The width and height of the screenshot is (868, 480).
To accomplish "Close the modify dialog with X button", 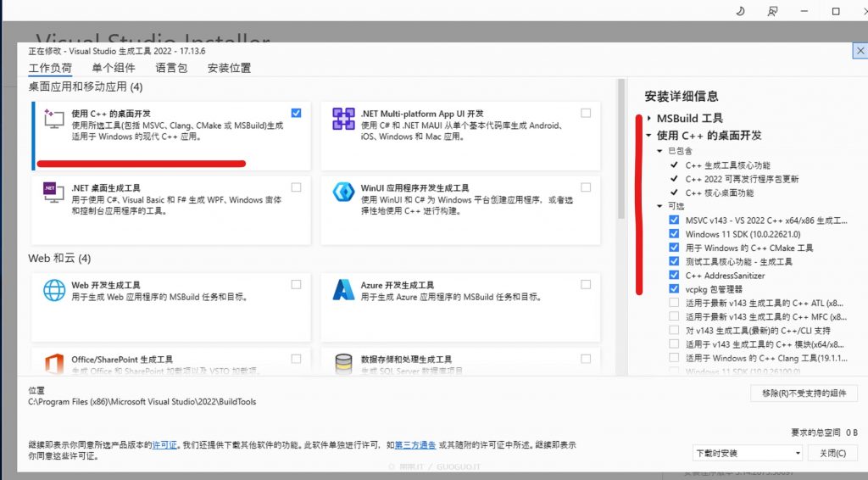I will tap(860, 50).
